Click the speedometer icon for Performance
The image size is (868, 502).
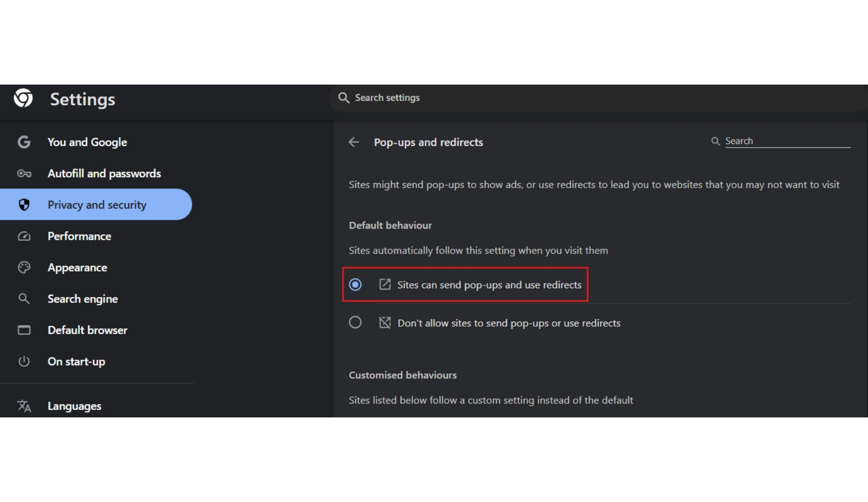(24, 236)
